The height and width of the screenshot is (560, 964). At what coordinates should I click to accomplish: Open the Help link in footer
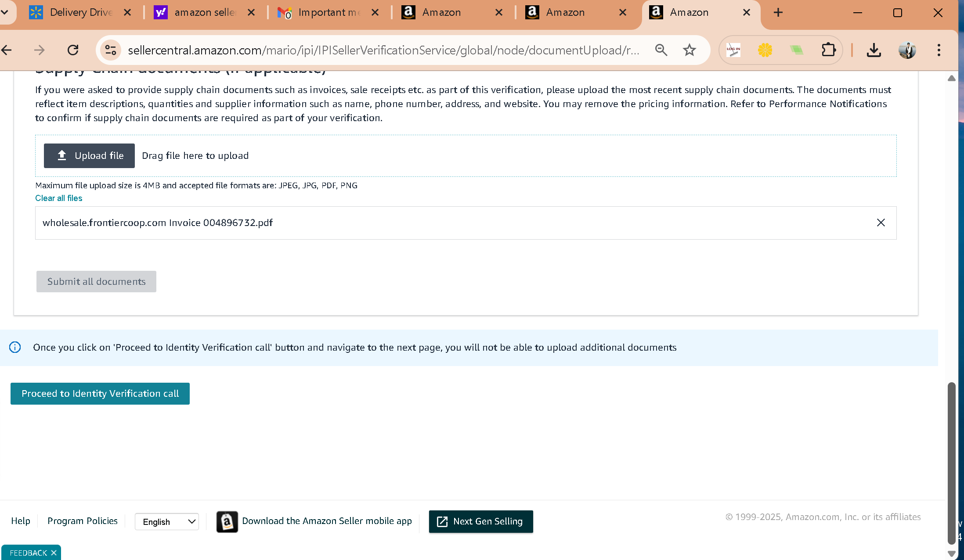(x=21, y=521)
